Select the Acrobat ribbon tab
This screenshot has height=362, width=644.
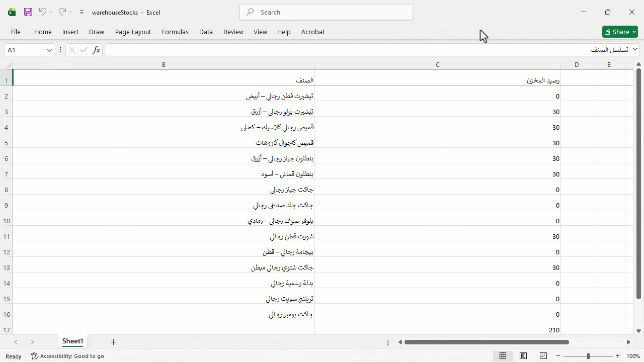coord(313,32)
